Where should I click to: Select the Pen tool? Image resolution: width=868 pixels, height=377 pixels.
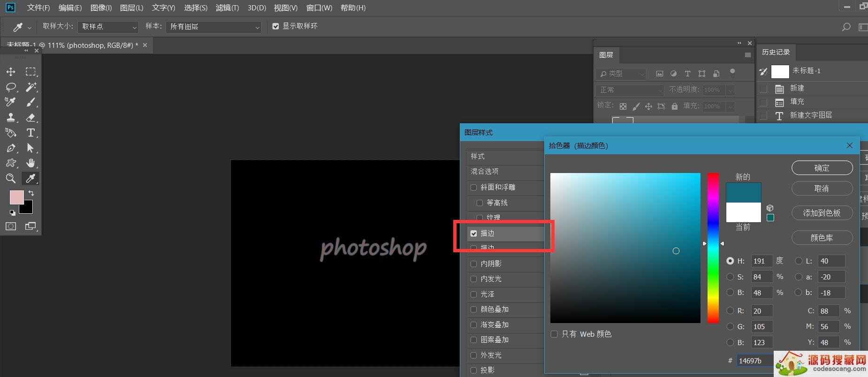pyautogui.click(x=11, y=148)
